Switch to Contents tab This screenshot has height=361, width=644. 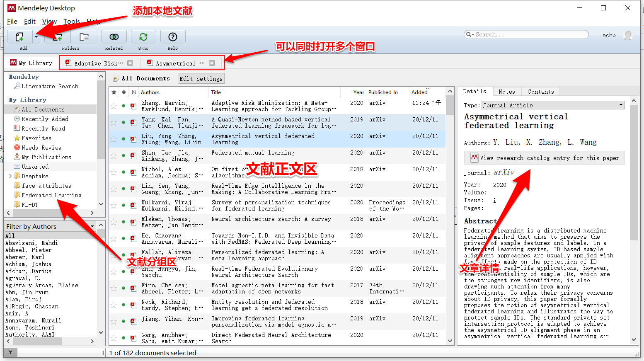pyautogui.click(x=540, y=92)
